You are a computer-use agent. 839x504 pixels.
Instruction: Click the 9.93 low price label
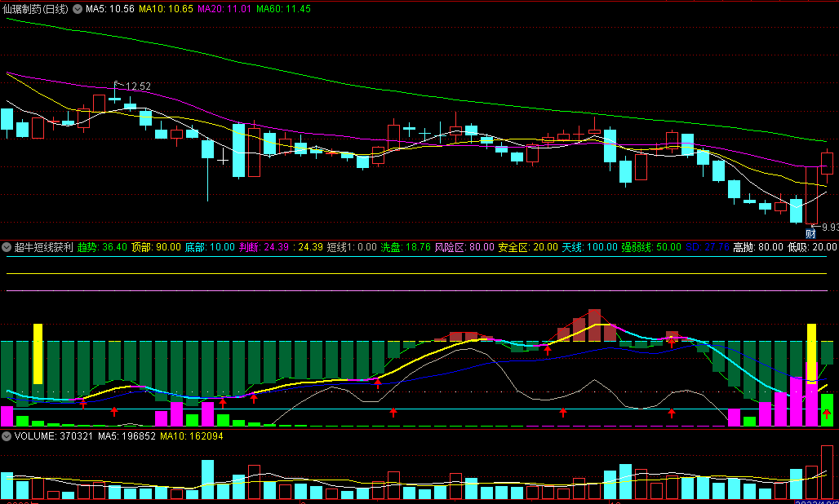click(830, 228)
